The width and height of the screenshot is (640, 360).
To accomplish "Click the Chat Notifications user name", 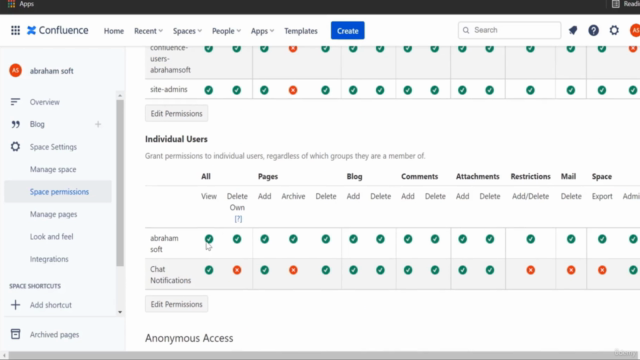I will 170,275.
